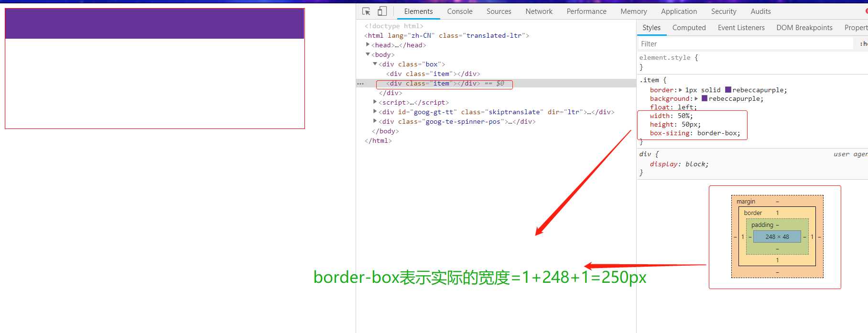868x333 pixels.
Task: Switch to the Security tab
Action: click(x=724, y=11)
